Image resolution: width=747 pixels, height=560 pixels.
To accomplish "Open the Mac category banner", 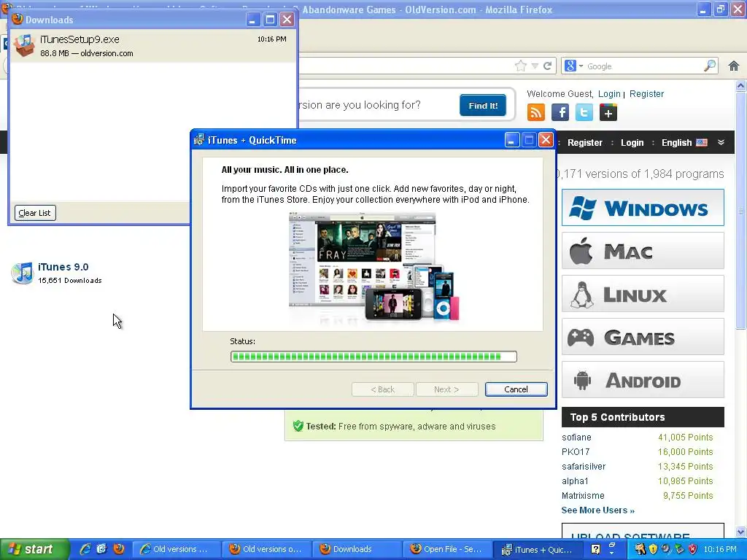I will tap(643, 251).
